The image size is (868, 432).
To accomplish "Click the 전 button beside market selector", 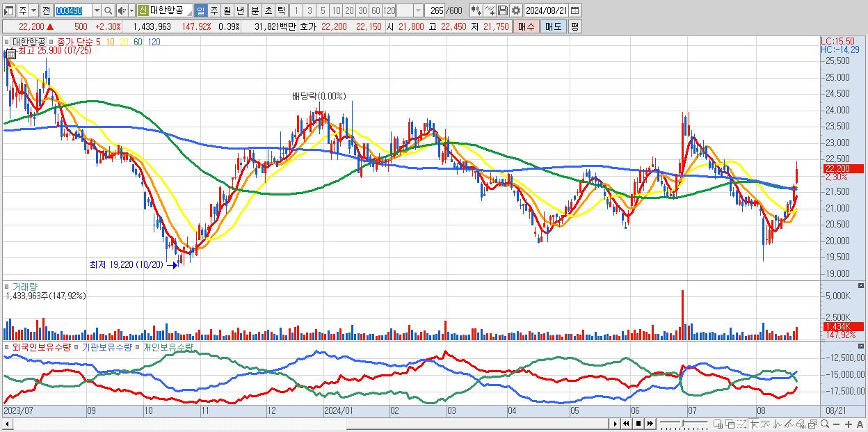I will point(46,10).
